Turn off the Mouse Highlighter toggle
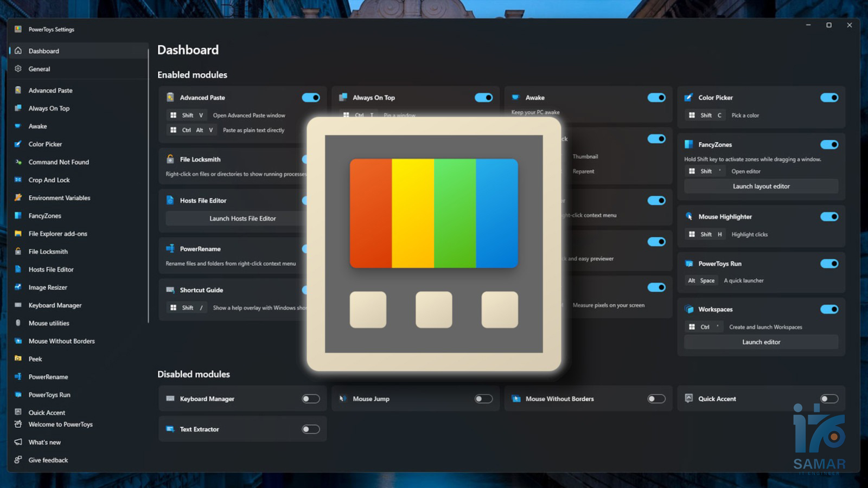This screenshot has height=488, width=868. pos(829,217)
